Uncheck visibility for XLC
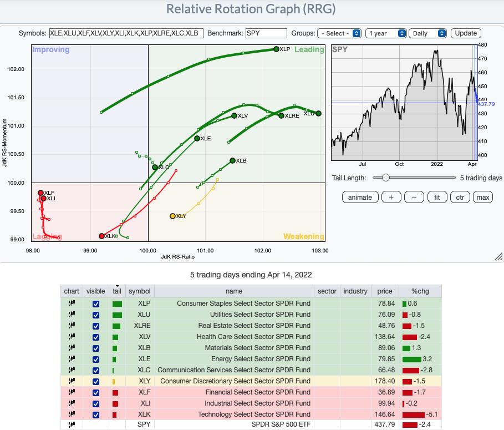Screen dimensions: 504x430 [96, 371]
